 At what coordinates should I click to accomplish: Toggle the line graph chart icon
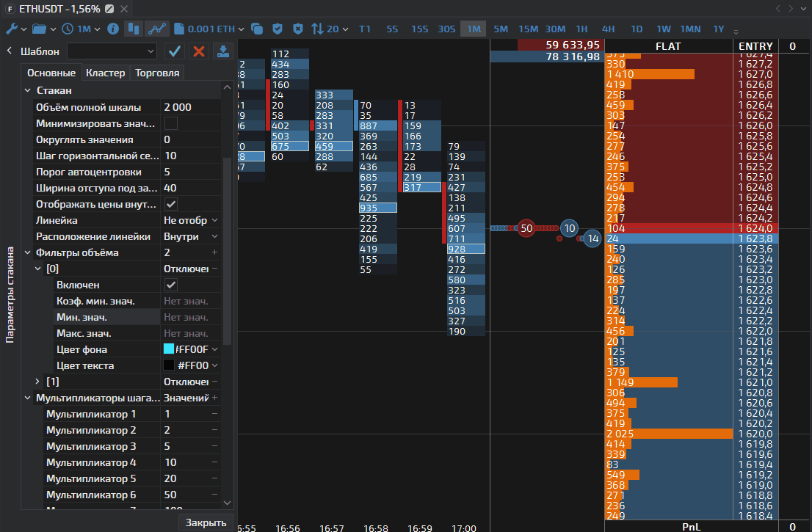[x=157, y=29]
